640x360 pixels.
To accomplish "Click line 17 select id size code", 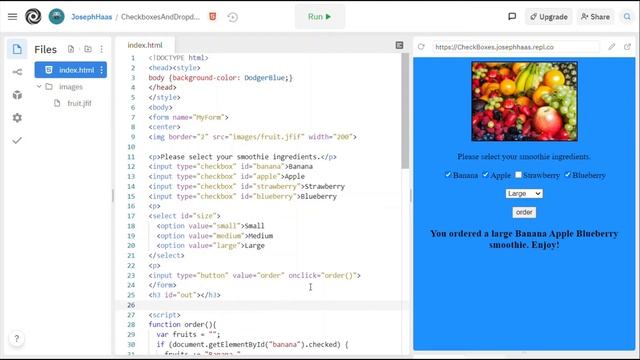I will pyautogui.click(x=184, y=216).
